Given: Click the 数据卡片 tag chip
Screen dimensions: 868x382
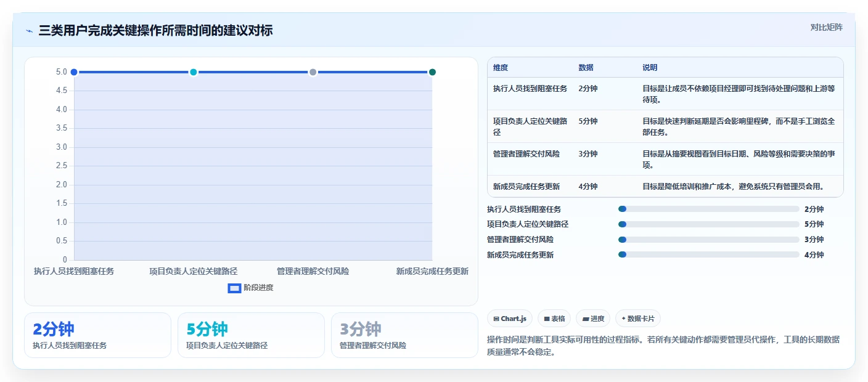Looking at the screenshot, I should pyautogui.click(x=637, y=319).
